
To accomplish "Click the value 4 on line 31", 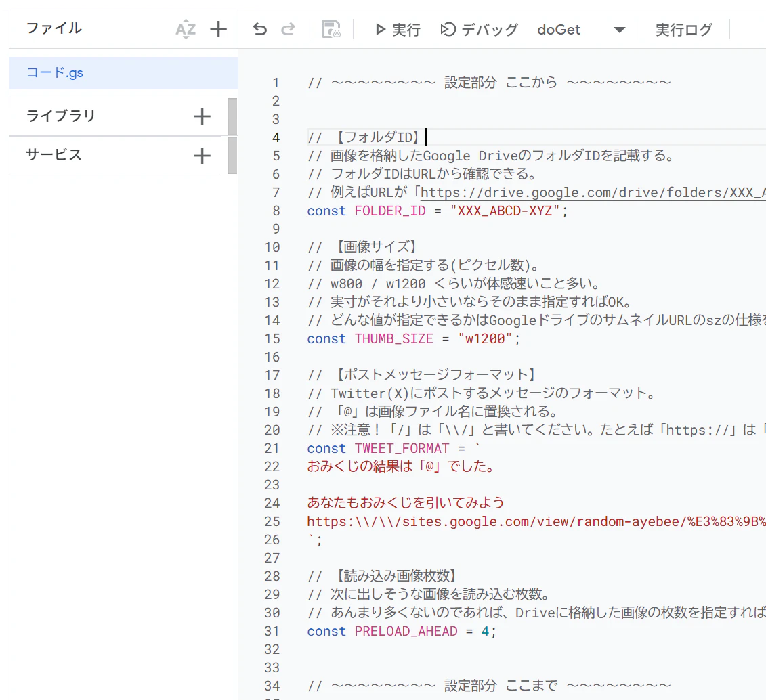I will pos(485,631).
